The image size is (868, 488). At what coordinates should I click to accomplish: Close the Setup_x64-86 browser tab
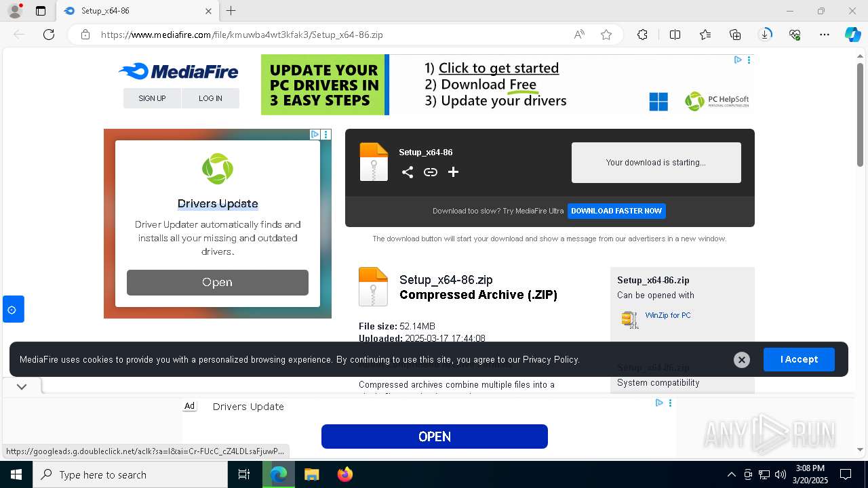pyautogui.click(x=208, y=11)
